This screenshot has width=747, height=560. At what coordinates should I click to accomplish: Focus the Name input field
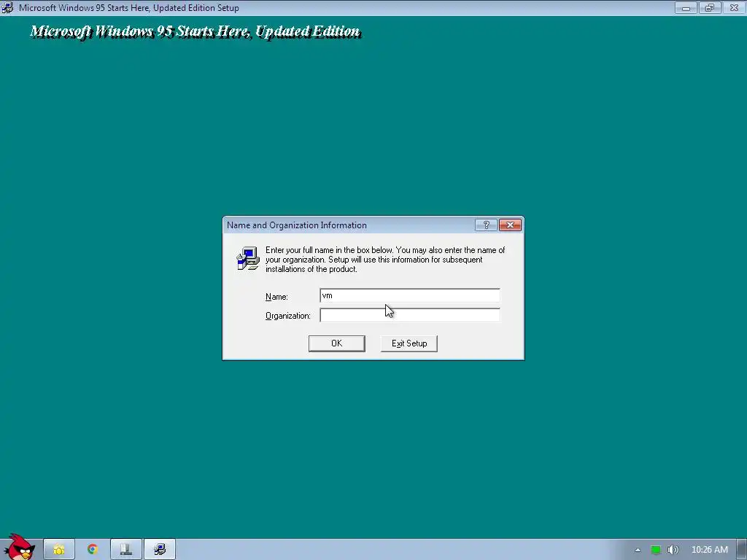click(x=410, y=296)
